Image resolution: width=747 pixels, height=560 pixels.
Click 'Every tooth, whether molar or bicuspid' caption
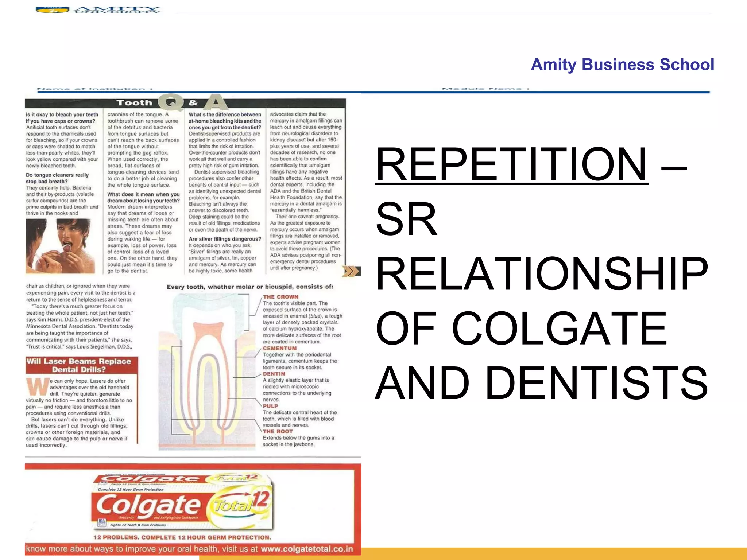click(x=250, y=287)
